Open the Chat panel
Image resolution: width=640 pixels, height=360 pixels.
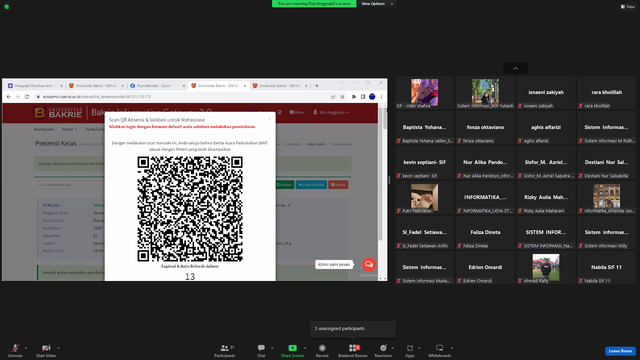[261, 350]
